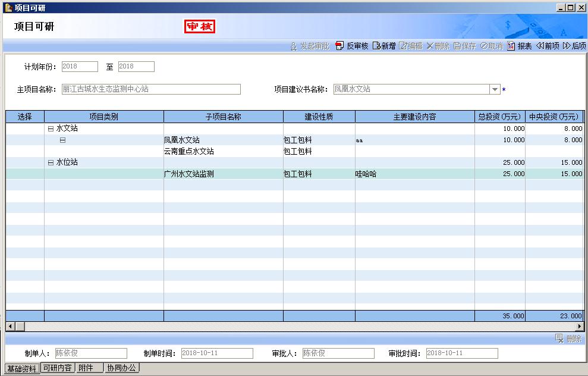Switch to the 可研内容 tab

[58, 368]
